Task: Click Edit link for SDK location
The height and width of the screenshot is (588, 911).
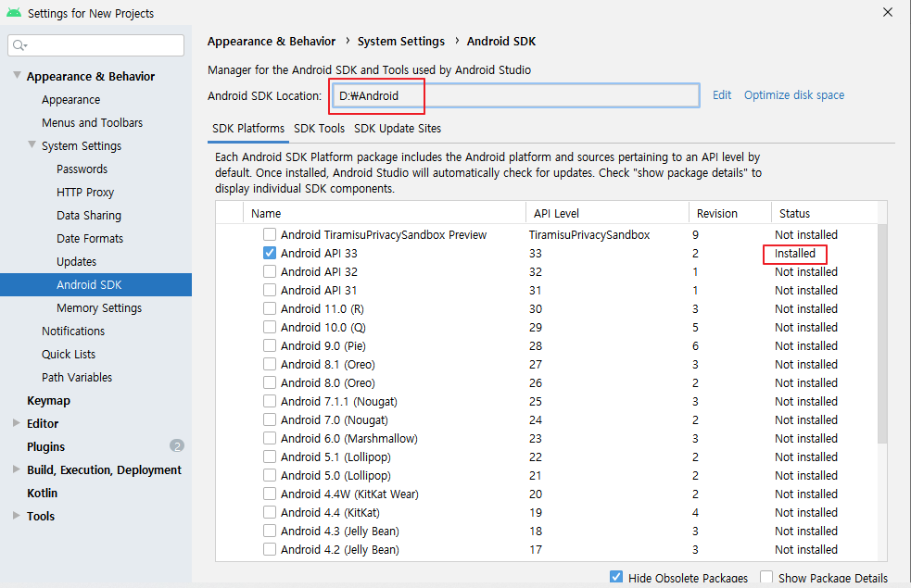Action: [x=722, y=95]
